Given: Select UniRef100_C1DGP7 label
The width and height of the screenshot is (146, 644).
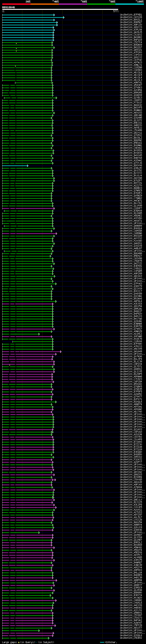Looking at the screenshot, I should [x=131, y=208].
